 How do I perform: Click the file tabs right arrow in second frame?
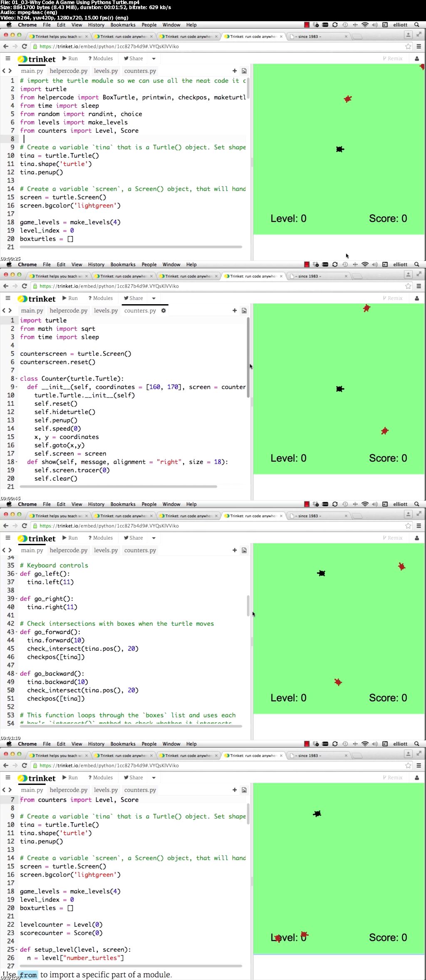click(10, 311)
